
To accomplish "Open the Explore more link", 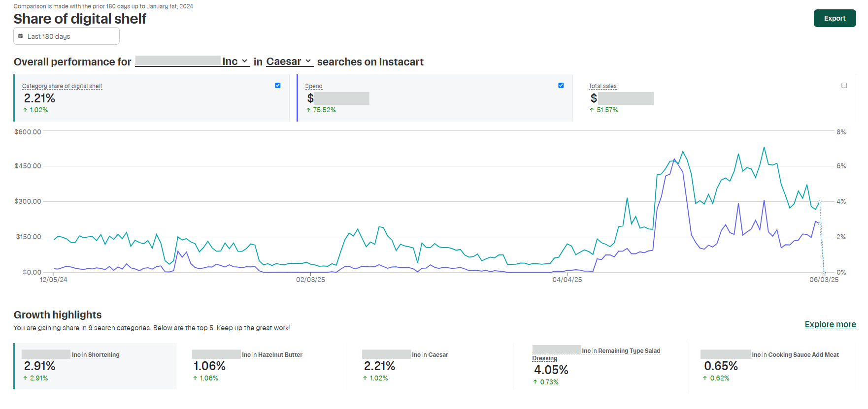I will point(830,324).
